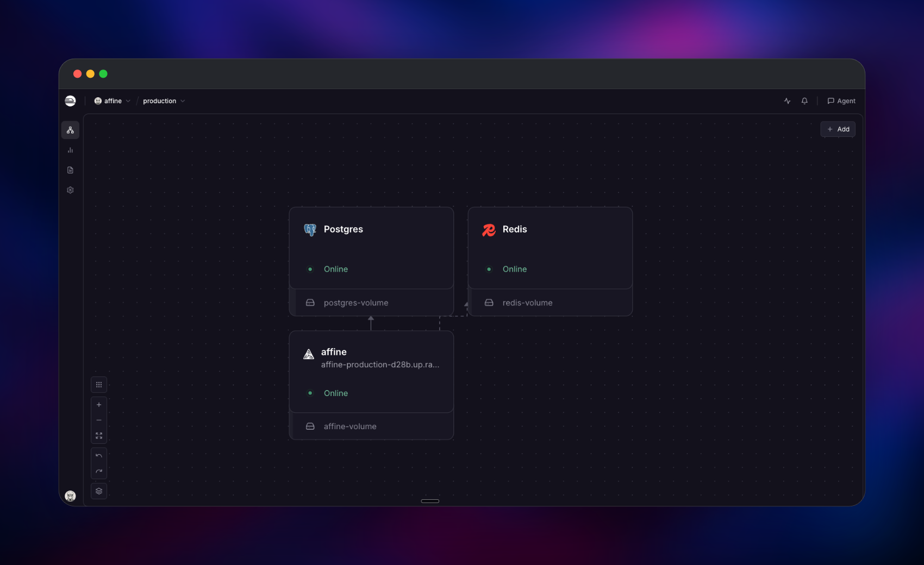Open the user avatar menu

click(x=70, y=495)
